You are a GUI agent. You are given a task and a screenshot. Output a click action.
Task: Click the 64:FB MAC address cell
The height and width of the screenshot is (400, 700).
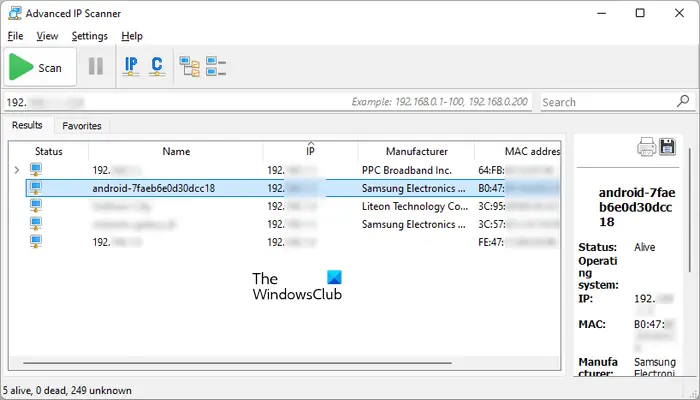click(516, 170)
